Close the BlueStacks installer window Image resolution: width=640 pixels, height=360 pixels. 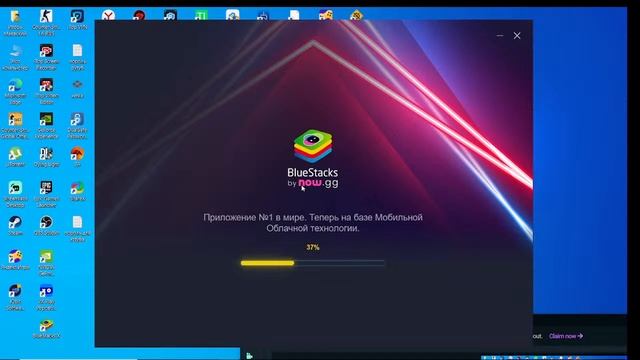click(x=517, y=36)
